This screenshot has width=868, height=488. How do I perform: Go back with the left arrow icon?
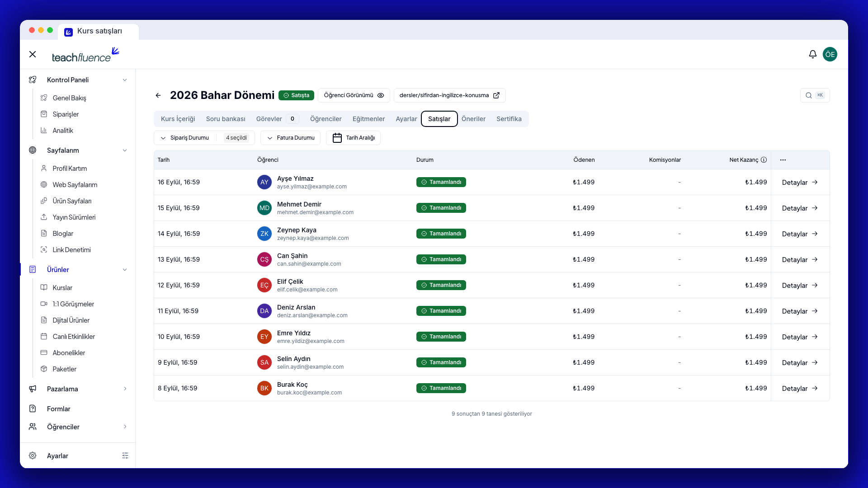tap(158, 95)
